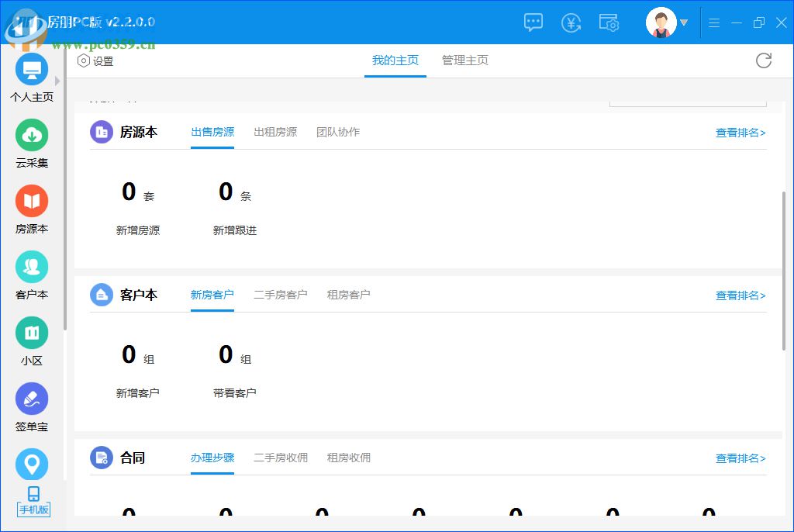Screen dimensions: 794x532
Task: Select the 出租房源 tab in 房源本
Action: tap(277, 132)
